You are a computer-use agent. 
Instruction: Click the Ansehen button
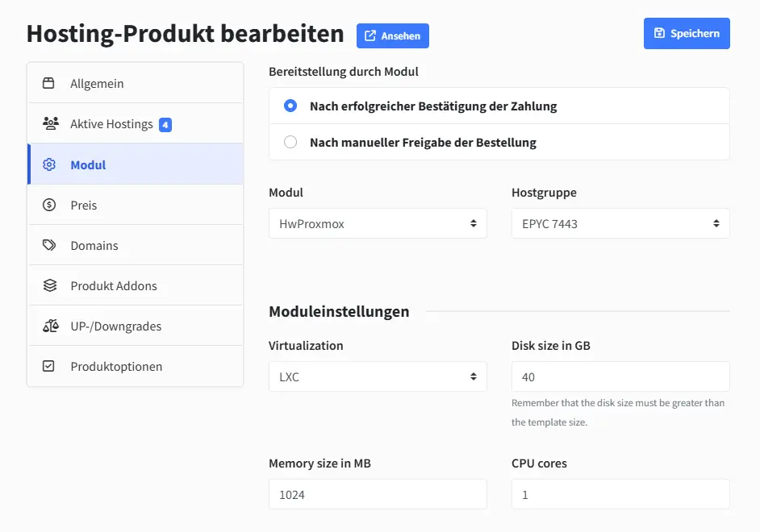click(x=393, y=35)
